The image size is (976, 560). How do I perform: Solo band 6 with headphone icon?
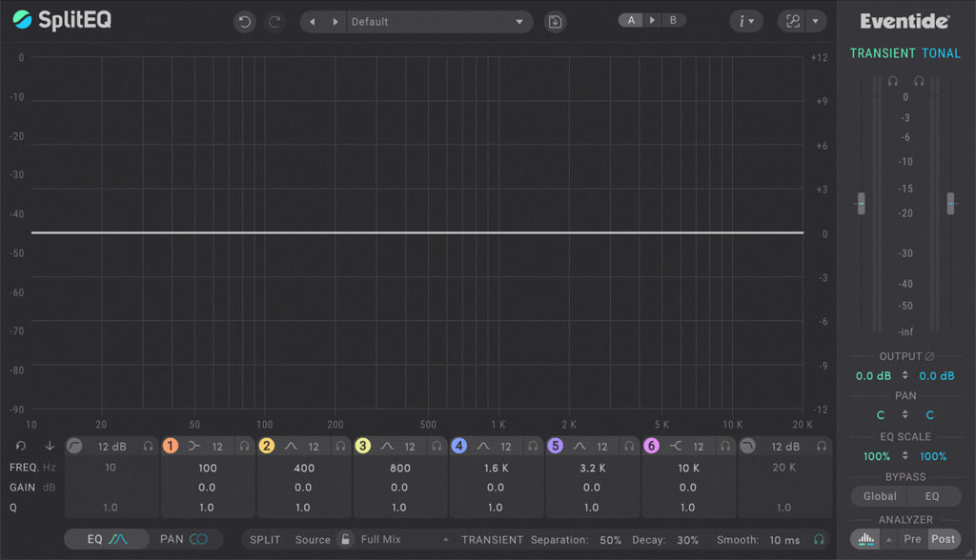click(x=725, y=446)
